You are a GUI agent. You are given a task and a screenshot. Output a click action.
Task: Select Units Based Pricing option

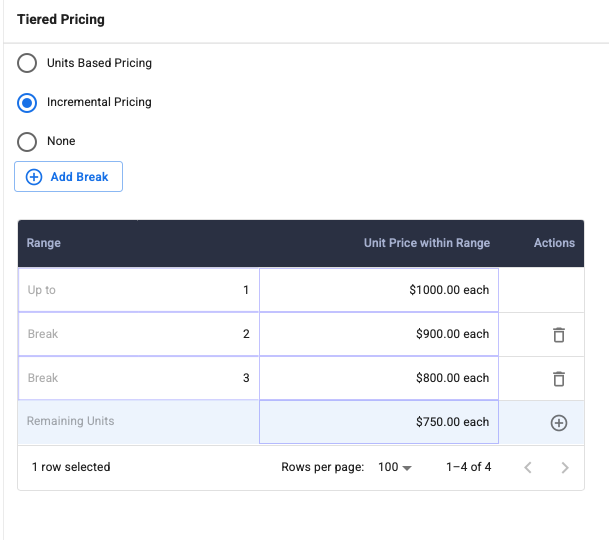point(28,63)
